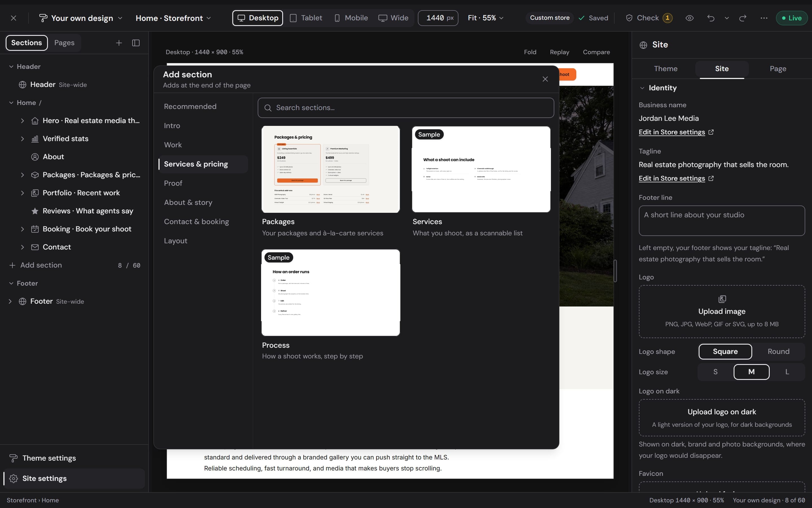Viewport: 812px width, 508px height.
Task: Choose logo size S
Action: (x=715, y=372)
